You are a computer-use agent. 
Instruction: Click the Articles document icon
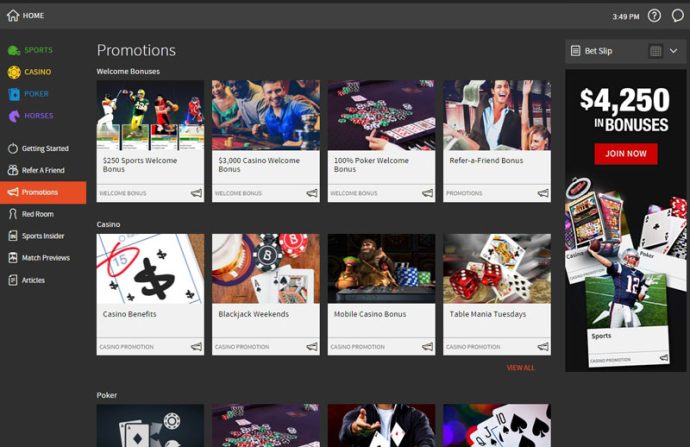(x=13, y=280)
